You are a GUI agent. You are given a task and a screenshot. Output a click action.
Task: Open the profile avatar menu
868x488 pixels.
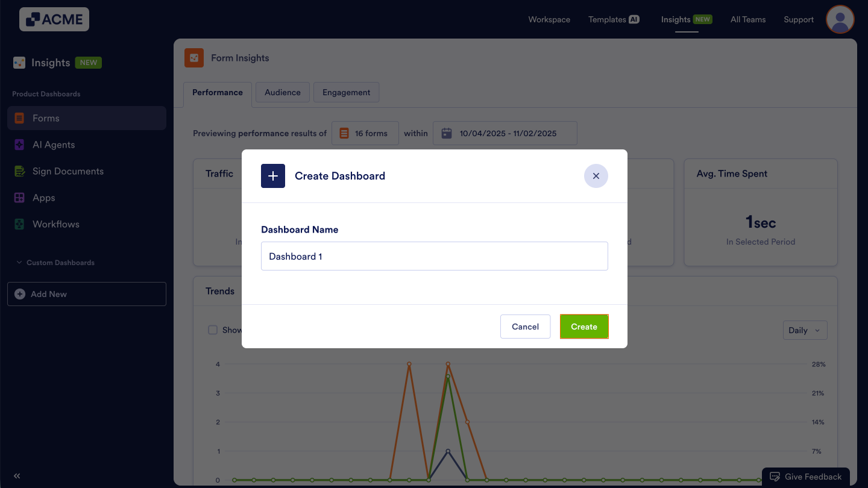(840, 19)
